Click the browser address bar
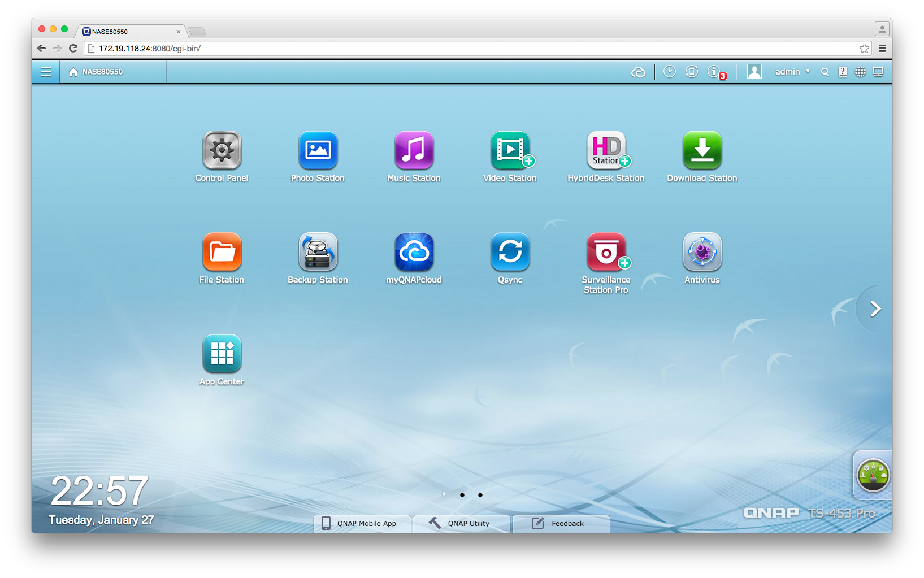 tap(478, 49)
